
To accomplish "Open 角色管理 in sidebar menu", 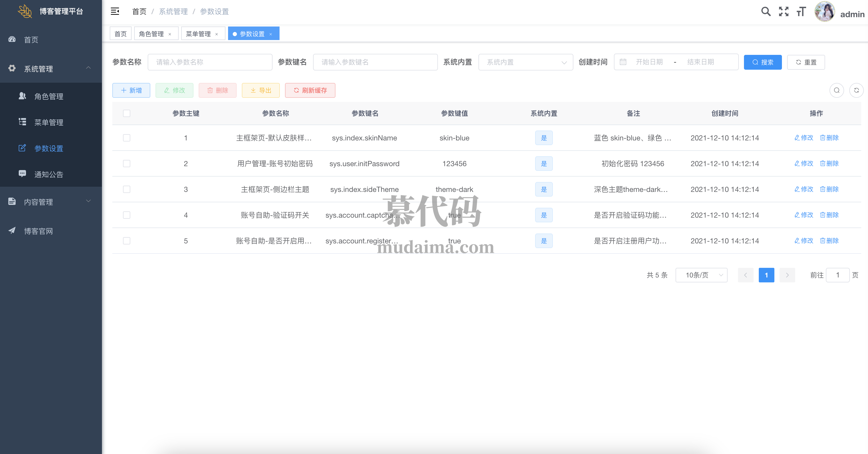I will click(x=49, y=96).
